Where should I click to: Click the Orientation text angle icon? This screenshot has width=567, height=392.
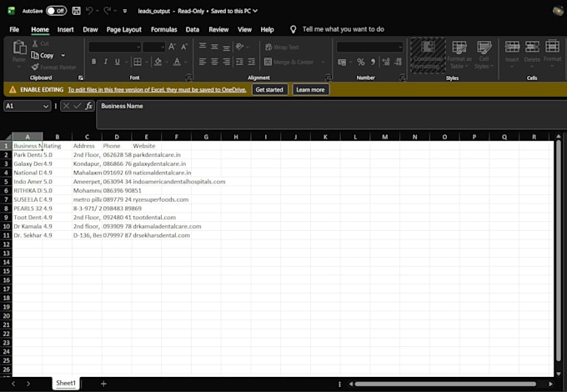239,47
